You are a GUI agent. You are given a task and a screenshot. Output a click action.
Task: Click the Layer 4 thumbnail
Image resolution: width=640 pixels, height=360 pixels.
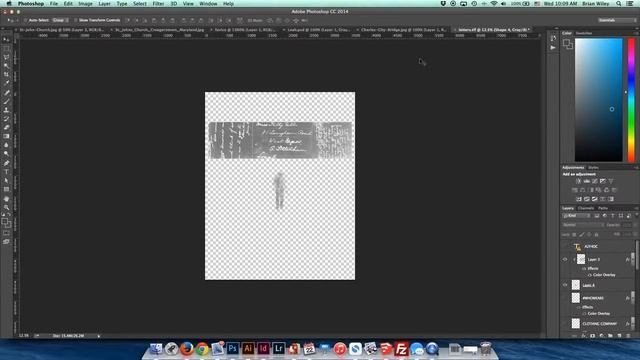[576, 285]
